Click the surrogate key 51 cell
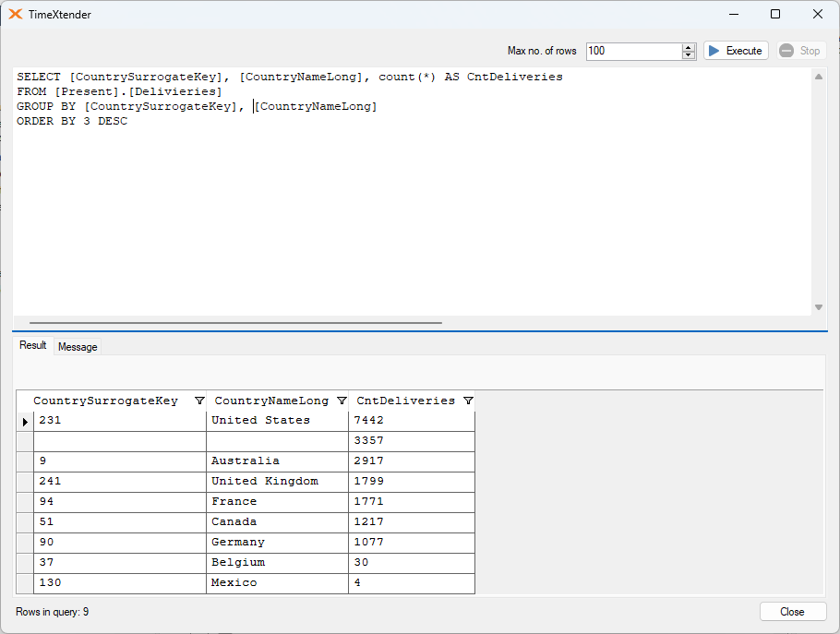Image resolution: width=840 pixels, height=634 pixels. click(120, 522)
